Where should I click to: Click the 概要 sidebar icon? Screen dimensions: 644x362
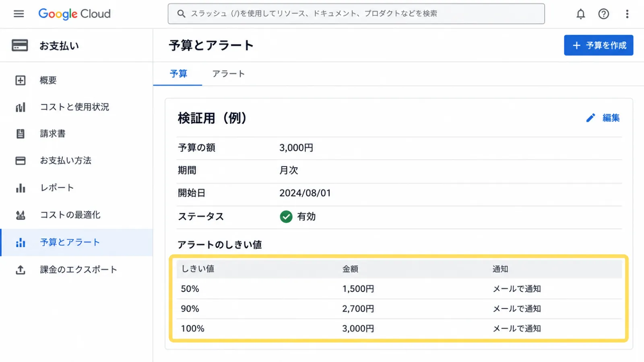[x=21, y=80]
